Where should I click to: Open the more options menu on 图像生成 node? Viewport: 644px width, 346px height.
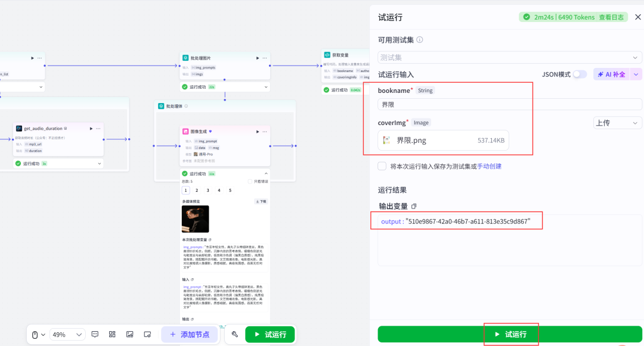click(x=266, y=131)
